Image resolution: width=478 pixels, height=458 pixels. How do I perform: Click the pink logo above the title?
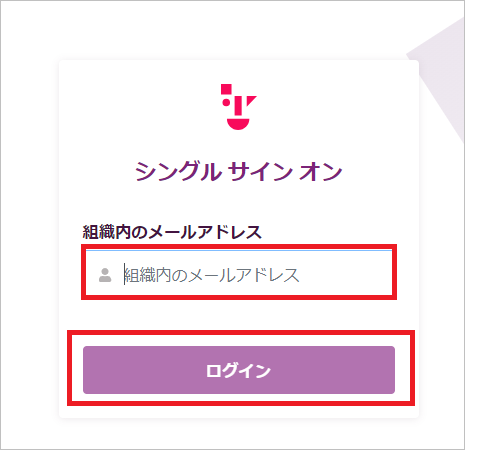click(238, 107)
